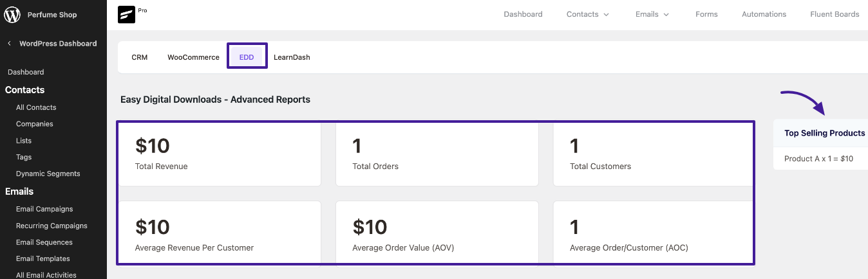This screenshot has width=868, height=279.
Task: Click the Average Revenue Per Customer card
Action: pos(219,233)
